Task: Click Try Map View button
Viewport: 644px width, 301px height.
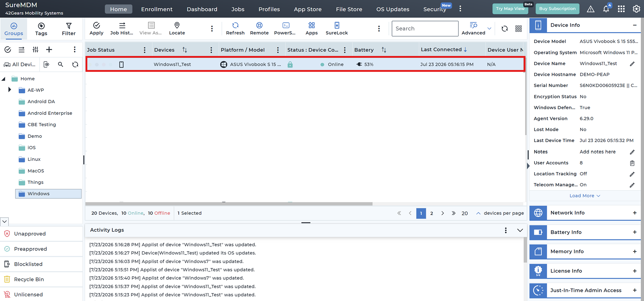Action: click(x=510, y=9)
